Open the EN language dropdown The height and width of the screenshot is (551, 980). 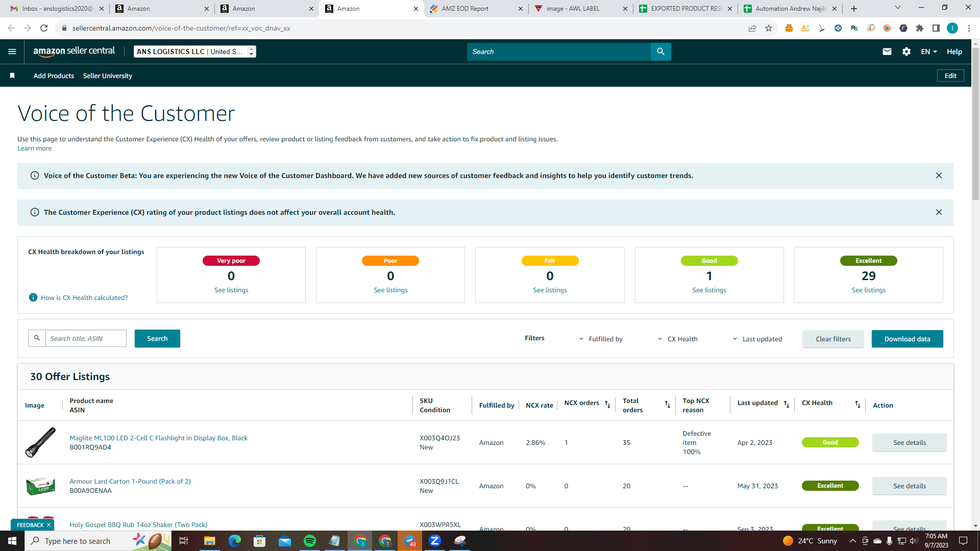[929, 52]
